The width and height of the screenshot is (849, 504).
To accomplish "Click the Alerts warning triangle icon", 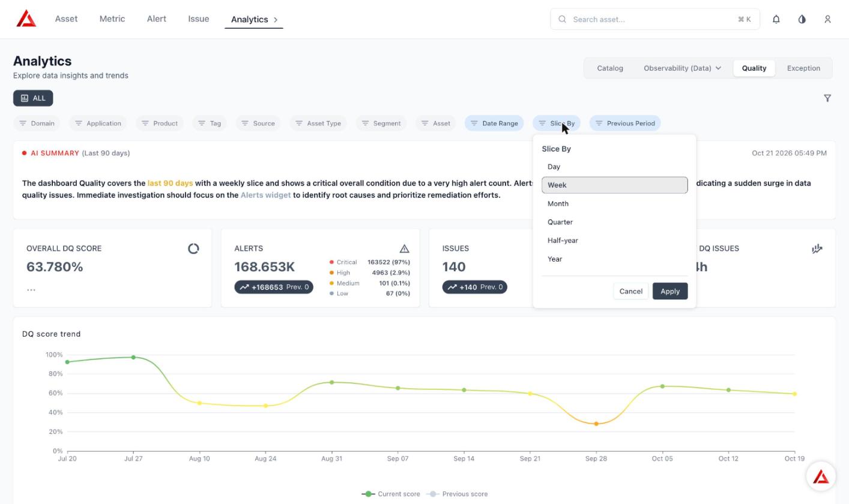I will 404,248.
